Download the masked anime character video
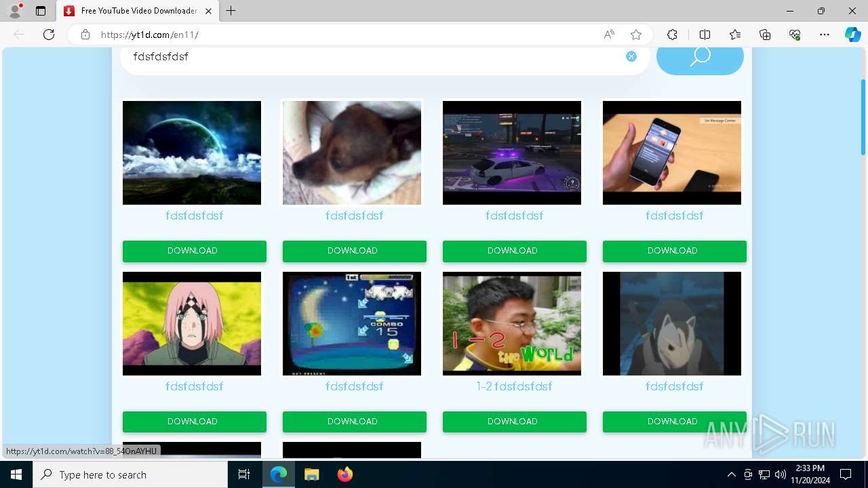Image resolution: width=868 pixels, height=488 pixels. tap(675, 422)
